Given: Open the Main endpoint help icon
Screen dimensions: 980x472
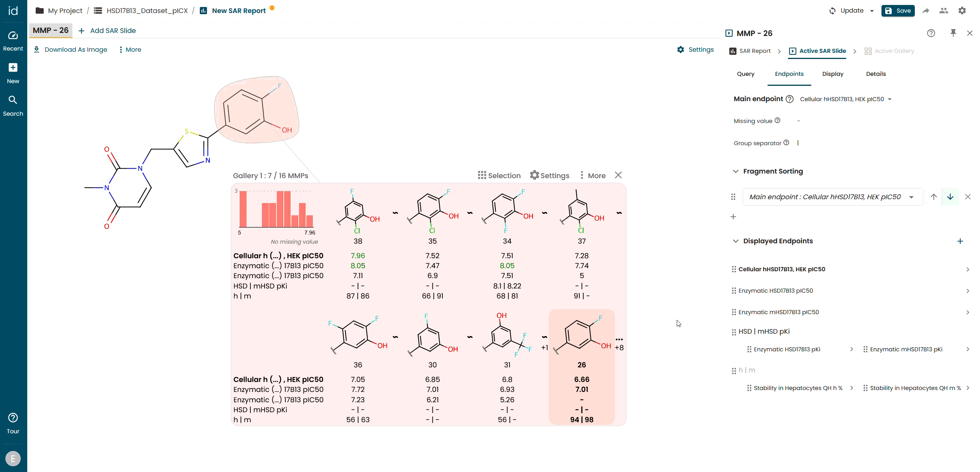Looking at the screenshot, I should click(789, 99).
